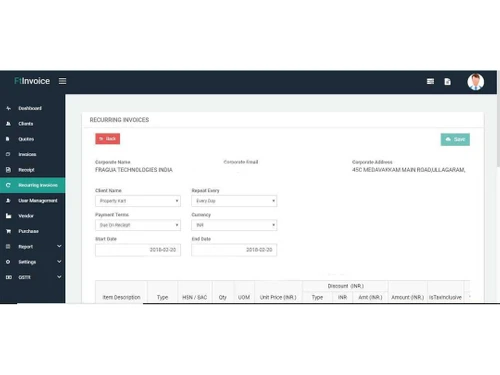Image resolution: width=500 pixels, height=375 pixels.
Task: Toggle the hamburger sidebar menu icon
Action: pyautogui.click(x=62, y=81)
